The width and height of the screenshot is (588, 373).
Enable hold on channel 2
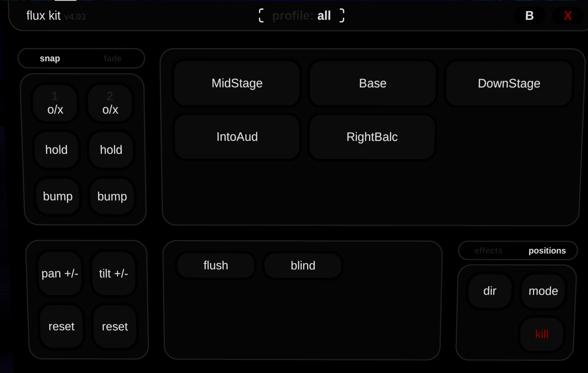[x=111, y=150]
